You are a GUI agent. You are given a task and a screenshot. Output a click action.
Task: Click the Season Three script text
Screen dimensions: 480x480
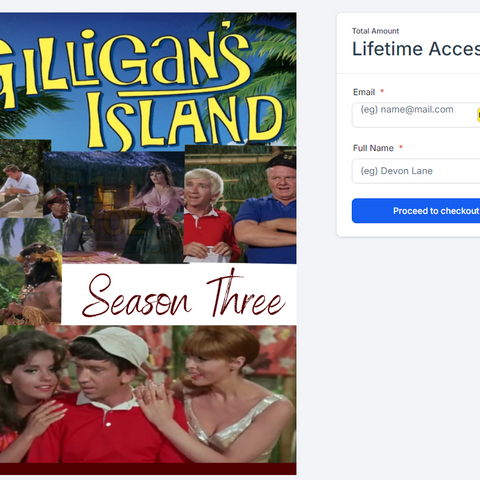(183, 296)
